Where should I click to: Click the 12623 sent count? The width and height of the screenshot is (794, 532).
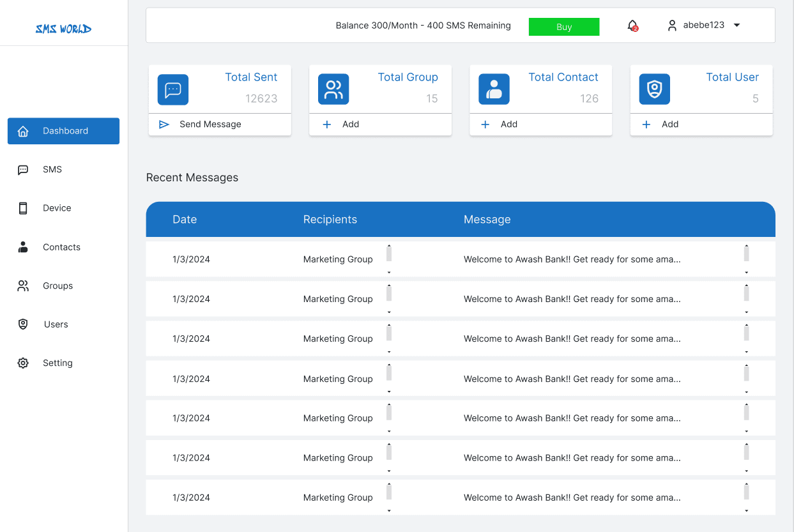pyautogui.click(x=261, y=98)
